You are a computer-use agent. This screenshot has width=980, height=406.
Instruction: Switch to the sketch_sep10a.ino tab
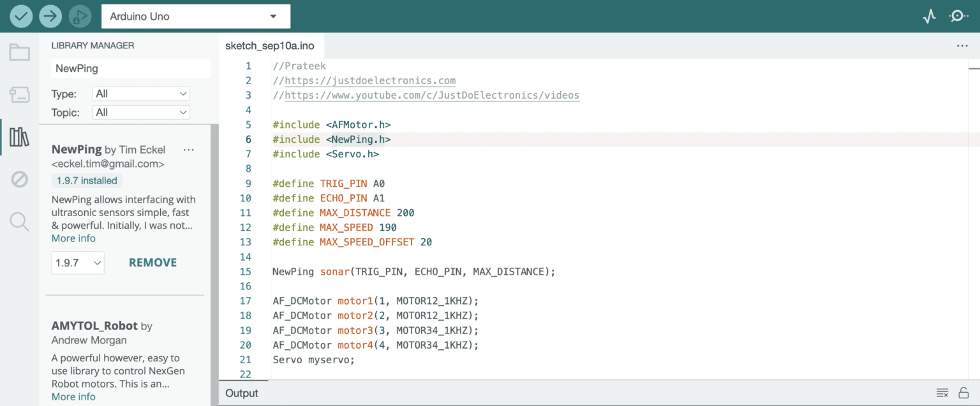click(270, 46)
